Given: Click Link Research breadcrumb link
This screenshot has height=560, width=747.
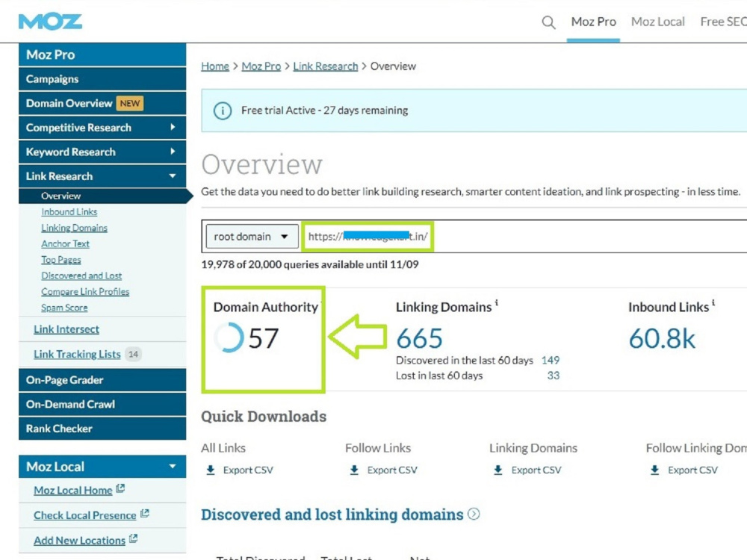Looking at the screenshot, I should click(x=326, y=66).
